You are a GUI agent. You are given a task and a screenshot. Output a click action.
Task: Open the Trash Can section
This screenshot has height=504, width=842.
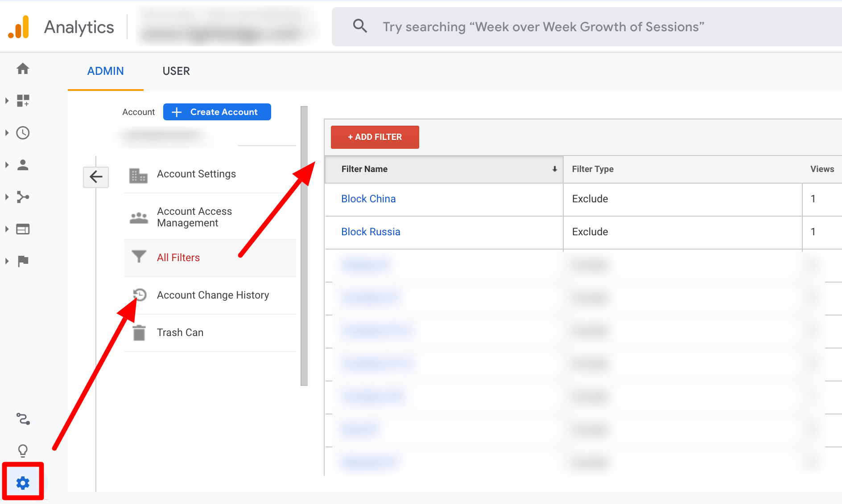tap(180, 332)
